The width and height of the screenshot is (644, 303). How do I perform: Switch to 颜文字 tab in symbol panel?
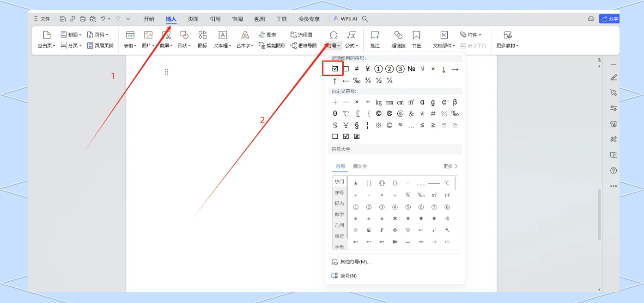click(x=360, y=167)
